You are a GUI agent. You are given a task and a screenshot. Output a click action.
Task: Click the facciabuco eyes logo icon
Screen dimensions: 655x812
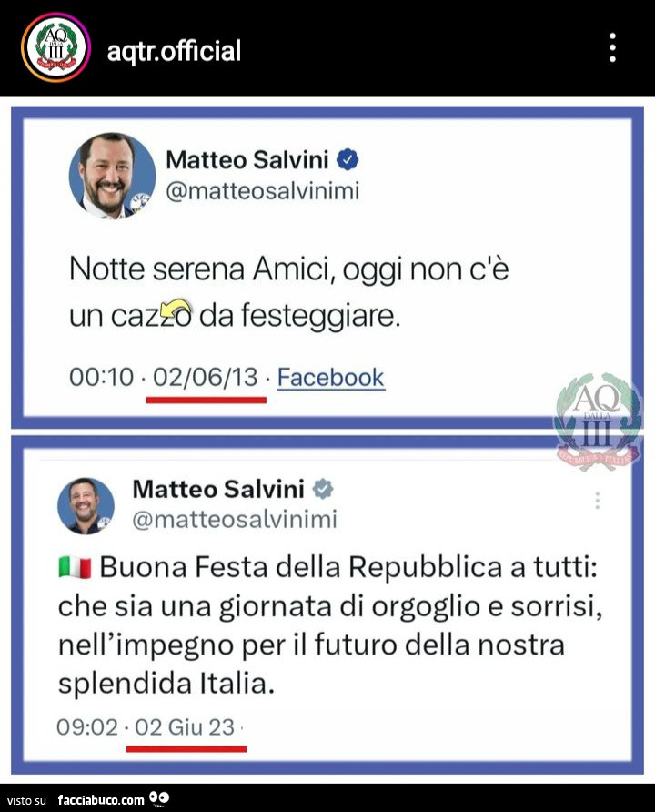click(158, 799)
